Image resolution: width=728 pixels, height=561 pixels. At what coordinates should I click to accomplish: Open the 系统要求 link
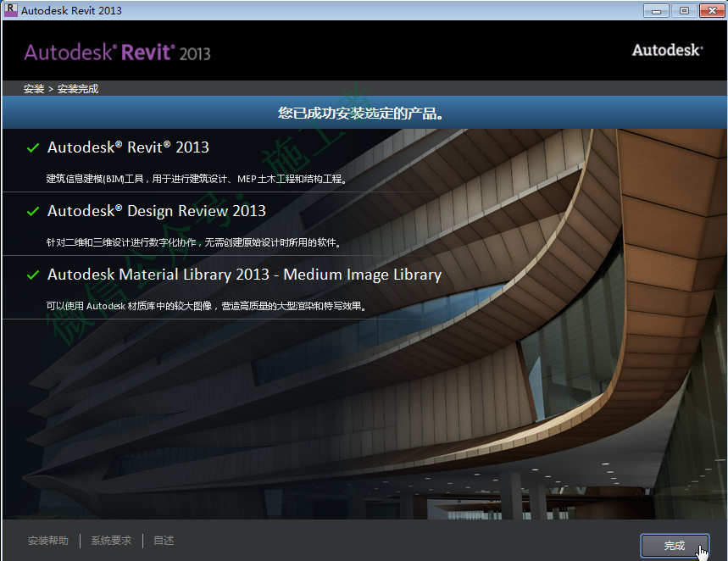pyautogui.click(x=111, y=541)
